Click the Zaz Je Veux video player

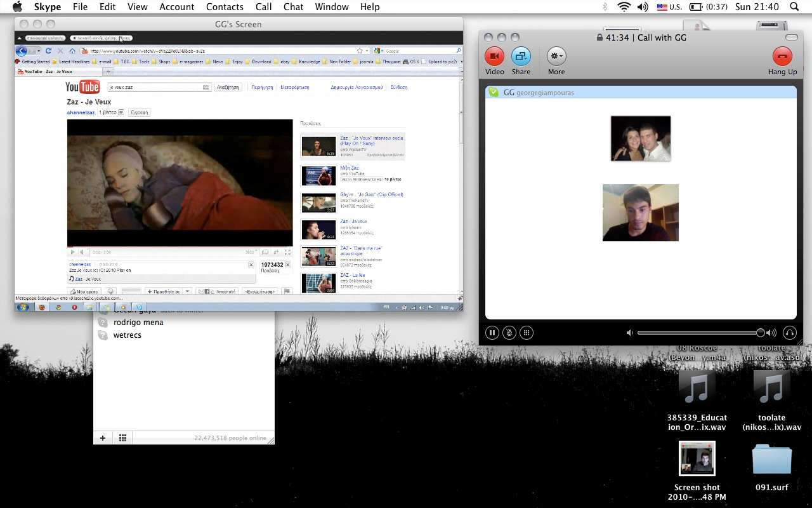180,183
